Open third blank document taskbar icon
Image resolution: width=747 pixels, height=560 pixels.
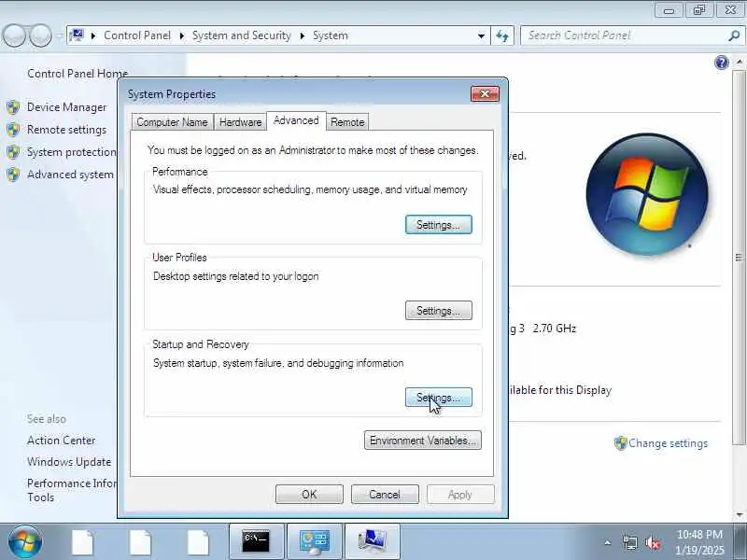coord(198,542)
